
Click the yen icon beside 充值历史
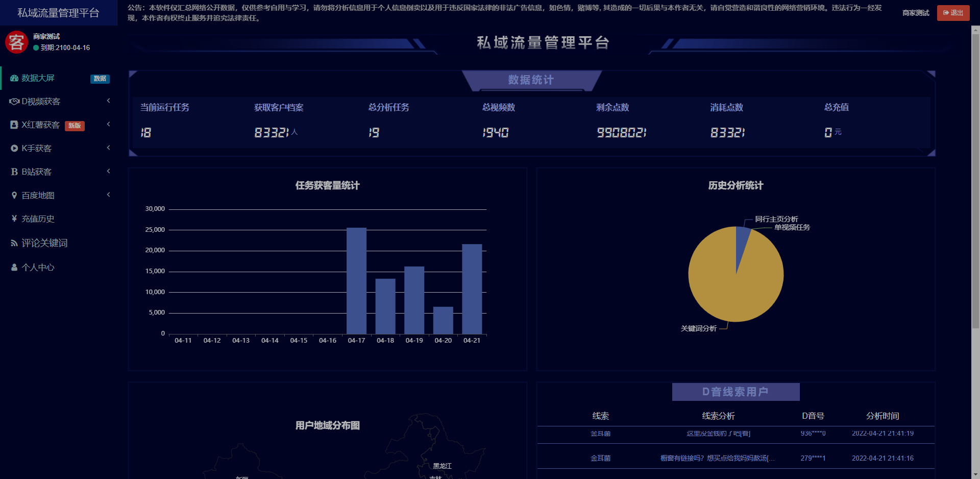(x=14, y=219)
